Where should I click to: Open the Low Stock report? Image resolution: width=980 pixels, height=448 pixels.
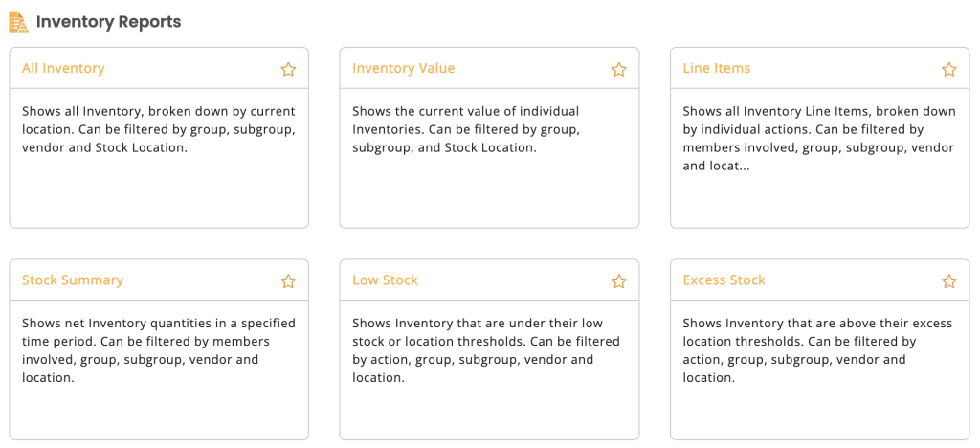(385, 280)
